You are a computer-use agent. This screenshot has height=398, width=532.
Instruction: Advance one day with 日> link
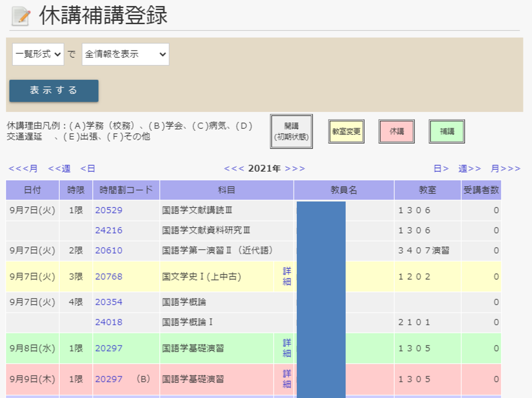pos(441,169)
